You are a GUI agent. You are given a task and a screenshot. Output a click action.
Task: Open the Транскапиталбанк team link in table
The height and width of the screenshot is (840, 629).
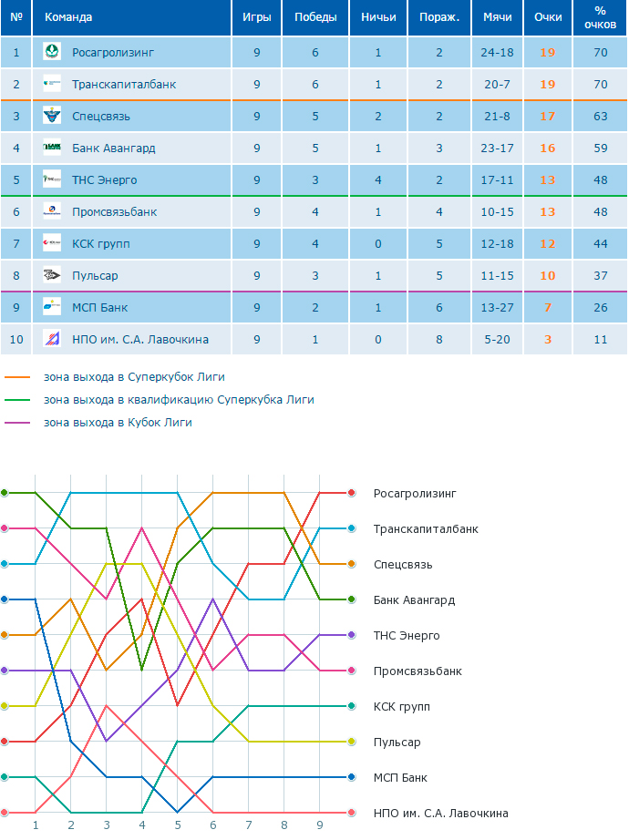[124, 84]
